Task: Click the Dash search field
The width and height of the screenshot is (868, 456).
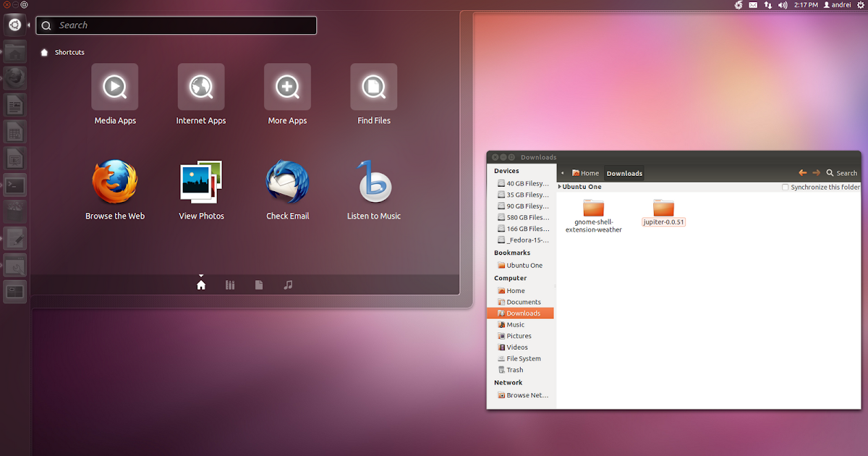Action: (x=176, y=25)
